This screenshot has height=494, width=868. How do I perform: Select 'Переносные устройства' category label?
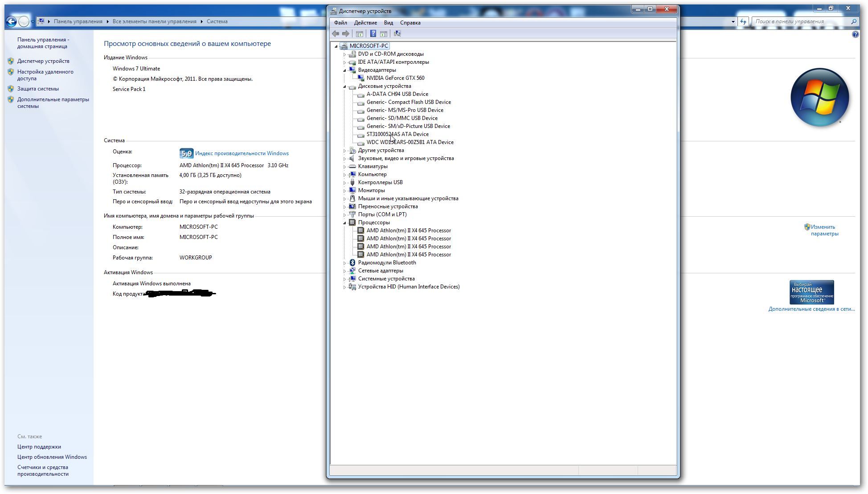point(388,206)
